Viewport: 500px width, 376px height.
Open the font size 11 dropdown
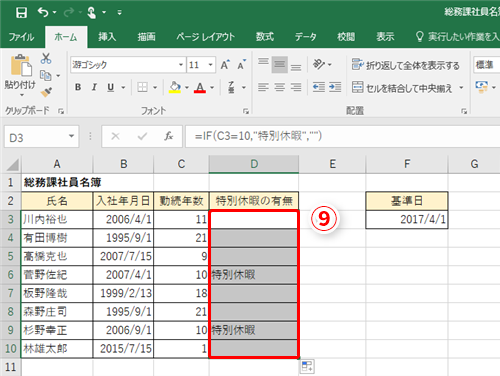pyautogui.click(x=210, y=65)
